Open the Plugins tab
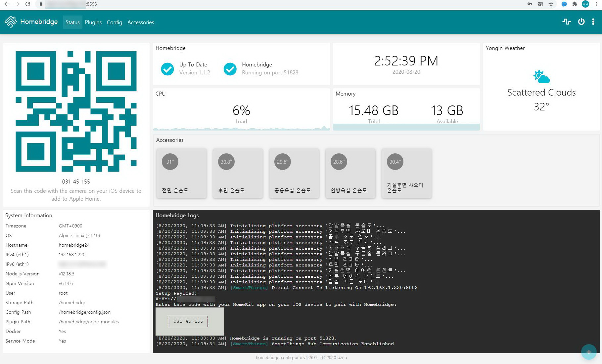This screenshot has height=364, width=602. (x=93, y=22)
